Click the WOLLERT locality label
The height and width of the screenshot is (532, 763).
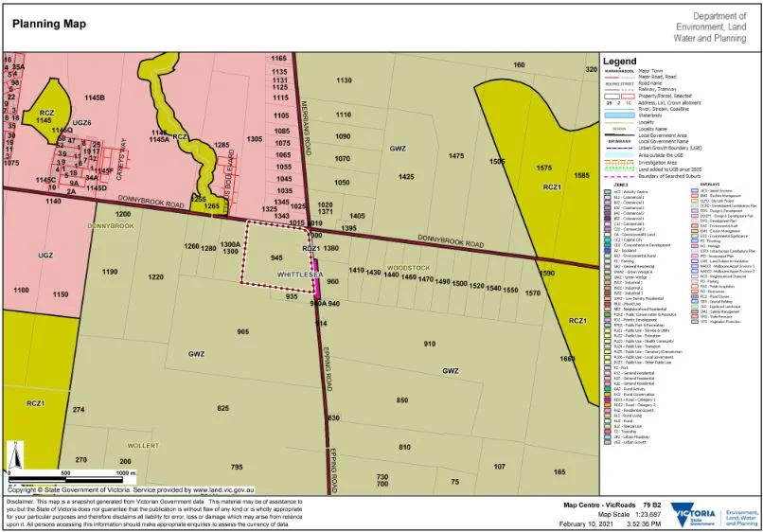[x=141, y=444]
